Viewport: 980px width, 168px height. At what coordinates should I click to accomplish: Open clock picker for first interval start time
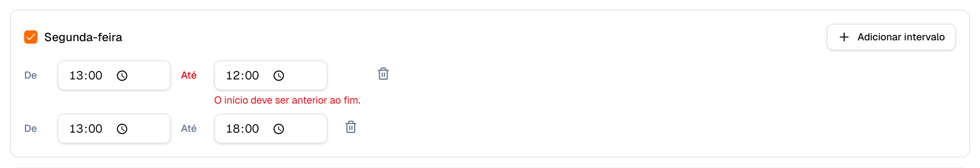122,76
